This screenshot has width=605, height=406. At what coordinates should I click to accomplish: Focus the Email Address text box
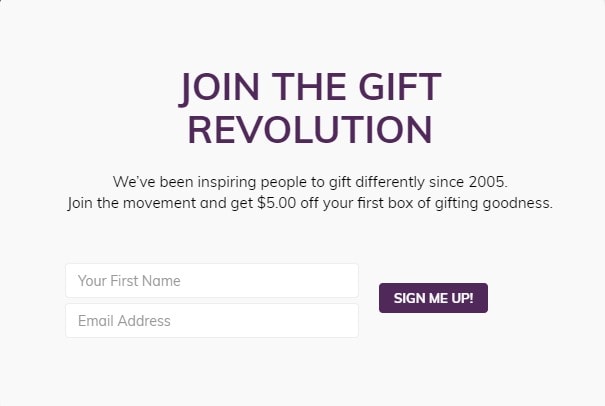[212, 321]
